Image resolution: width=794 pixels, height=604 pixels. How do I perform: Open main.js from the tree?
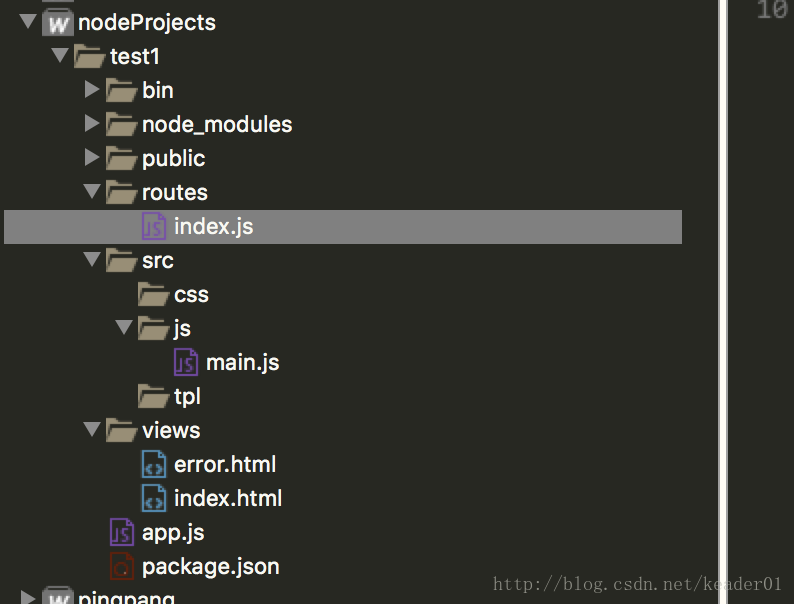(x=243, y=363)
